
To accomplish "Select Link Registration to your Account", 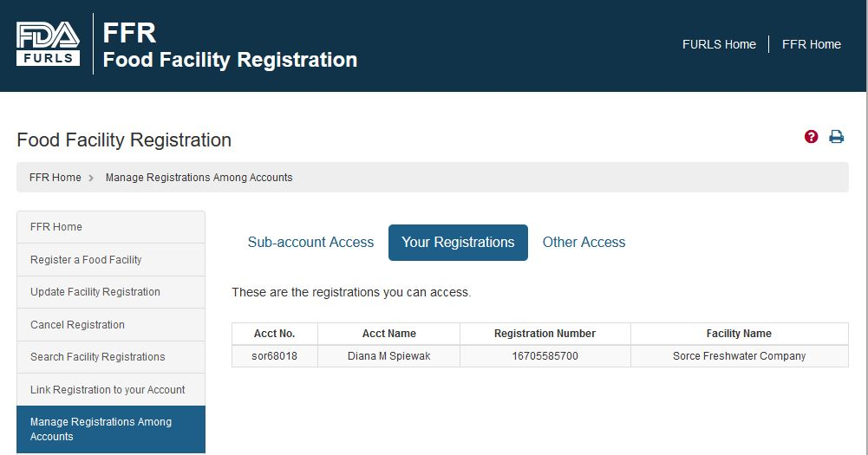I will (111, 390).
